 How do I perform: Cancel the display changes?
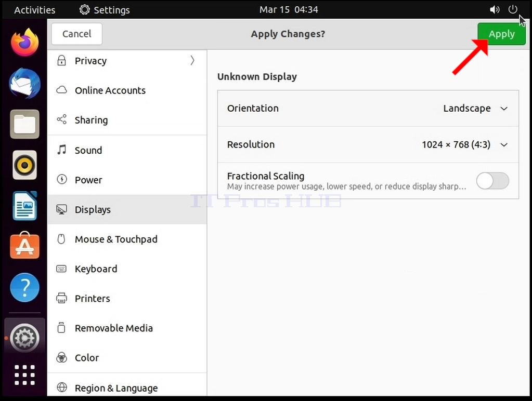coord(76,34)
